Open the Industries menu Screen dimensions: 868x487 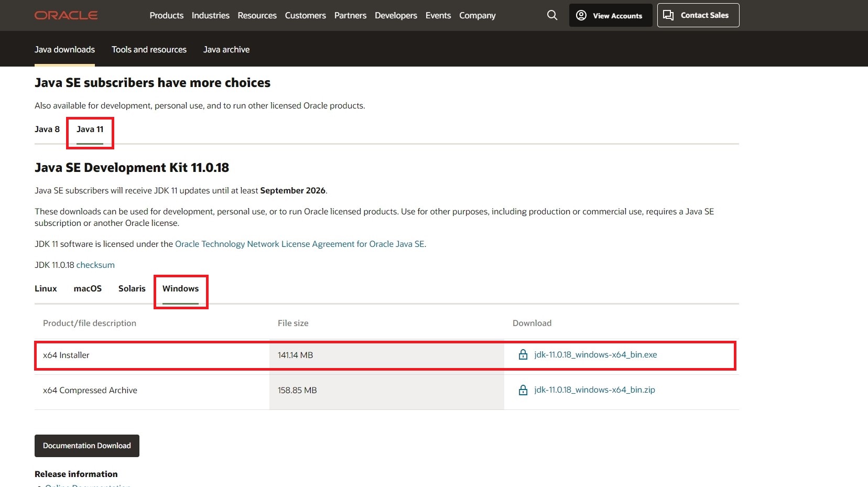(x=211, y=15)
